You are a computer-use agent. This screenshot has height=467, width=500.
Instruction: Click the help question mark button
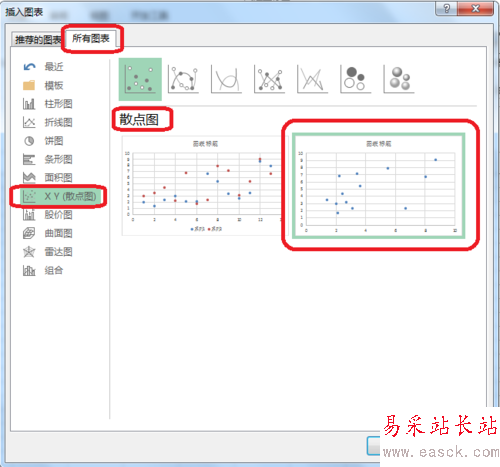tap(447, 8)
